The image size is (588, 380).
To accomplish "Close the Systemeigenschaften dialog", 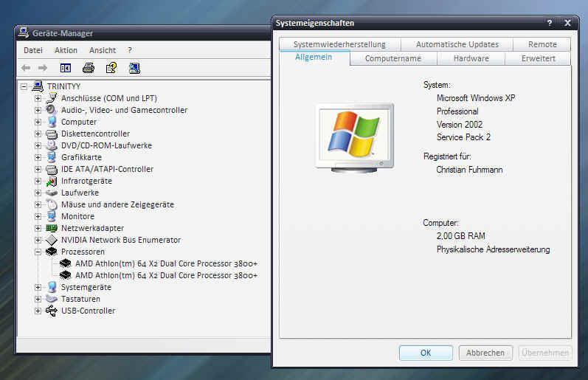I will (567, 23).
